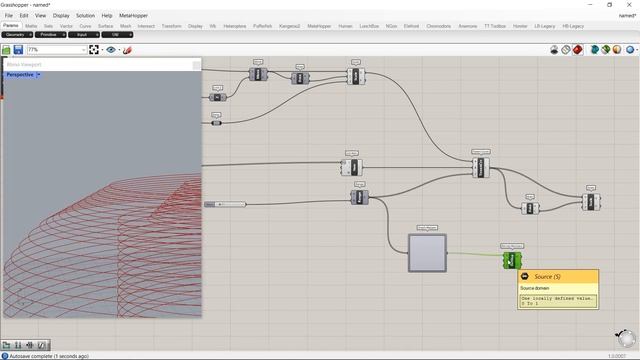Click the 'named*' document name at top right
This screenshot has width=640, height=360.
click(x=627, y=16)
